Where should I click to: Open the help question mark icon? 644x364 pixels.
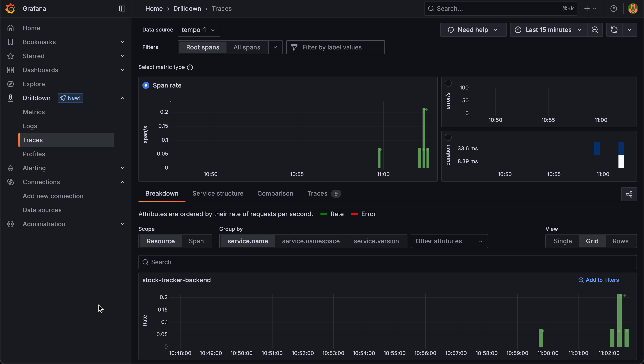(614, 9)
